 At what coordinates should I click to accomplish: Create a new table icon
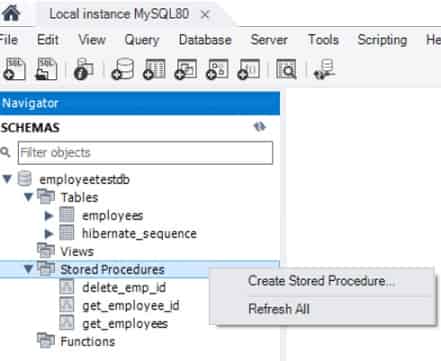[154, 69]
